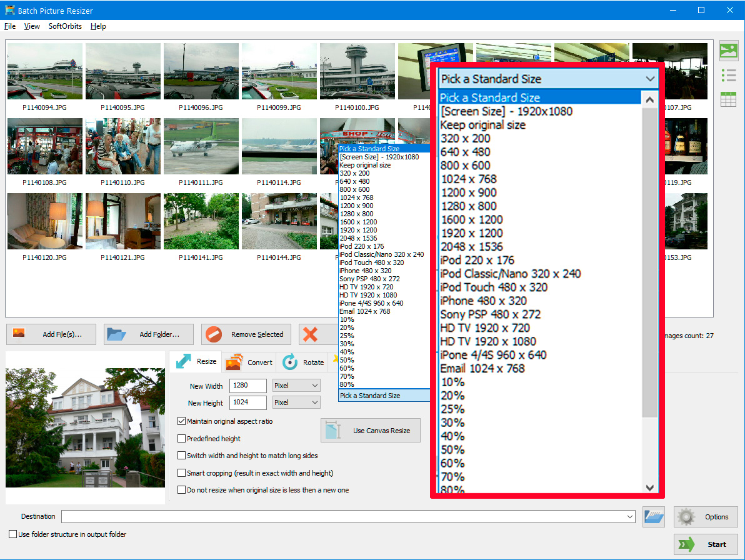
Task: Select the P1140111.JPG thumbnail
Action: pyautogui.click(x=201, y=146)
